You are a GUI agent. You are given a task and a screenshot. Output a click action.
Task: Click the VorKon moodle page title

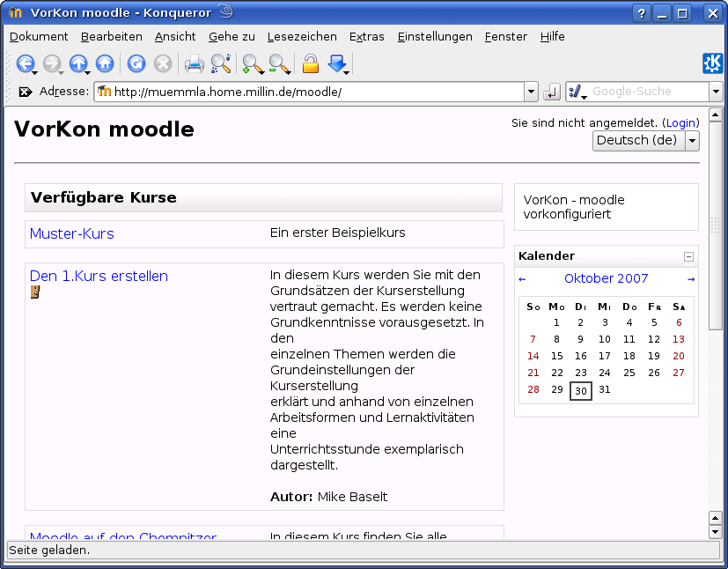point(104,129)
